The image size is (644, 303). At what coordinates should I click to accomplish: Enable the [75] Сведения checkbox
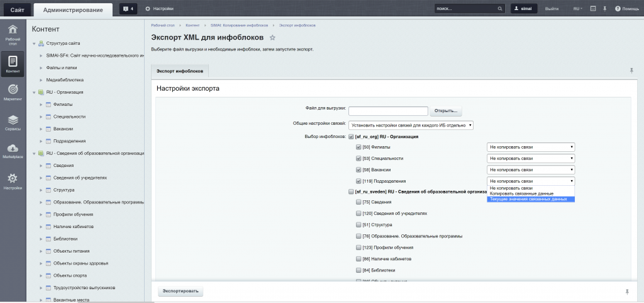tap(358, 202)
